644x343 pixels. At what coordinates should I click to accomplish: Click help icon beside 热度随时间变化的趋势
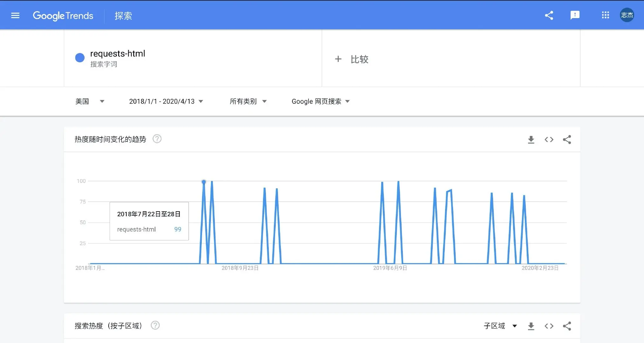157,139
